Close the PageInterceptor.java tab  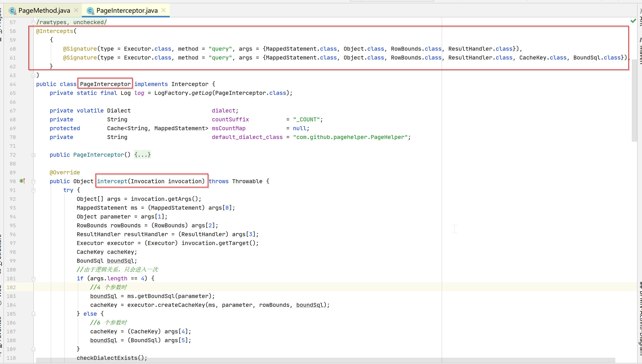163,10
